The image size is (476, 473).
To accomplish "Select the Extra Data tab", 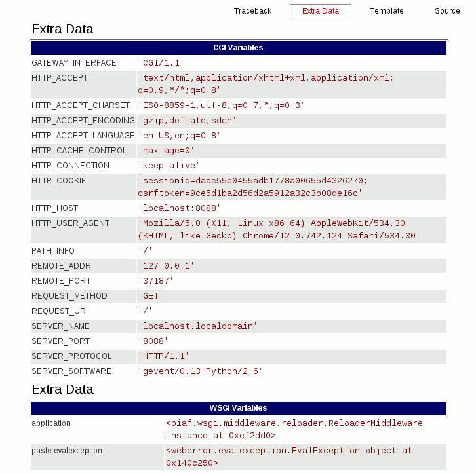I will point(321,11).
